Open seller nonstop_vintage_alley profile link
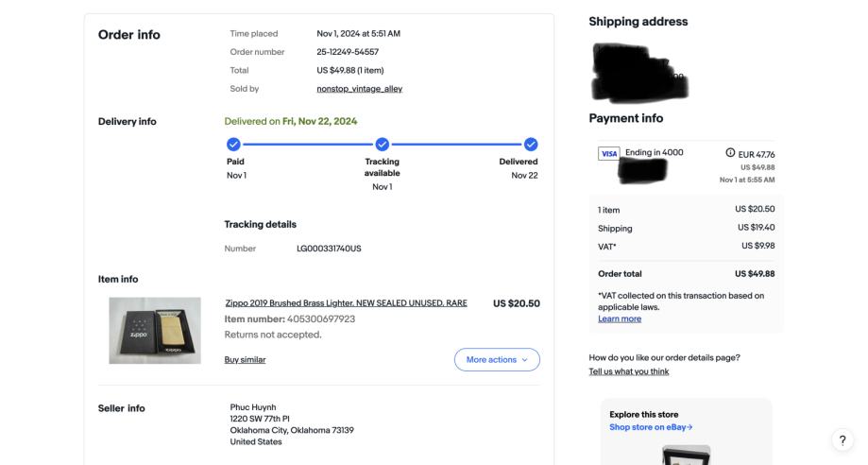 point(359,88)
